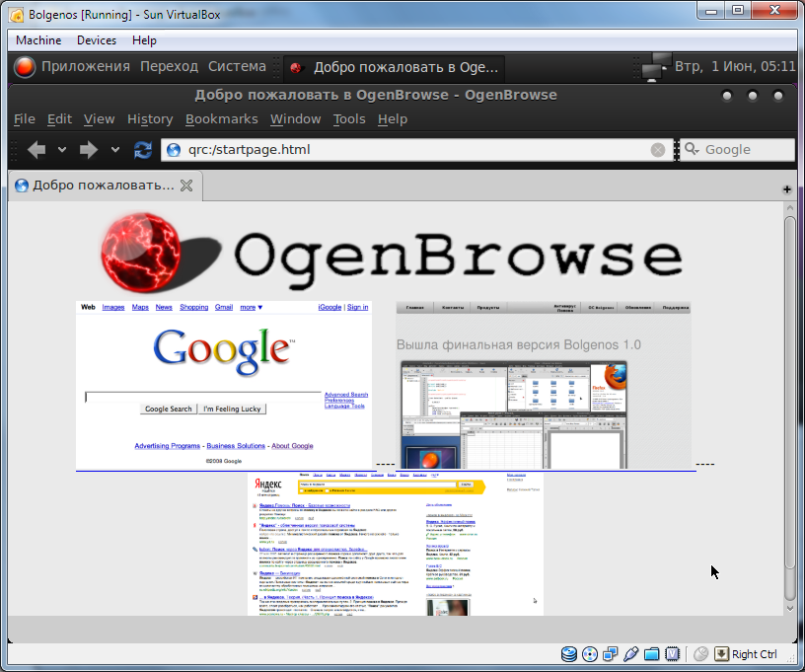Click the middle OgenBrowse window control dot
This screenshot has height=672, width=805.
(x=753, y=96)
